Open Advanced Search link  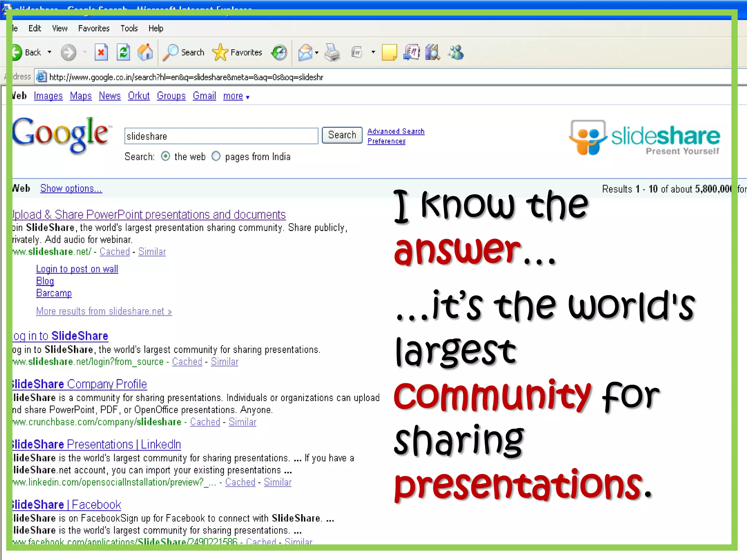[396, 131]
